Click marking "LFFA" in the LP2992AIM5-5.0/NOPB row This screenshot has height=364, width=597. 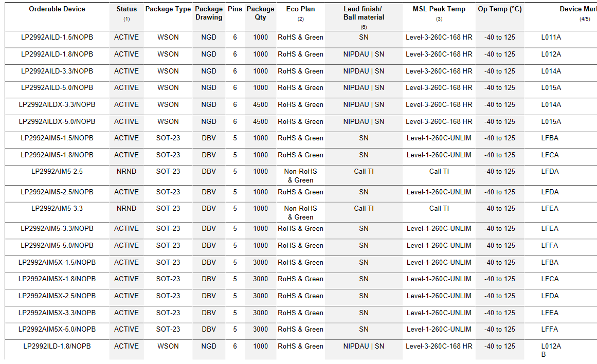click(549, 246)
